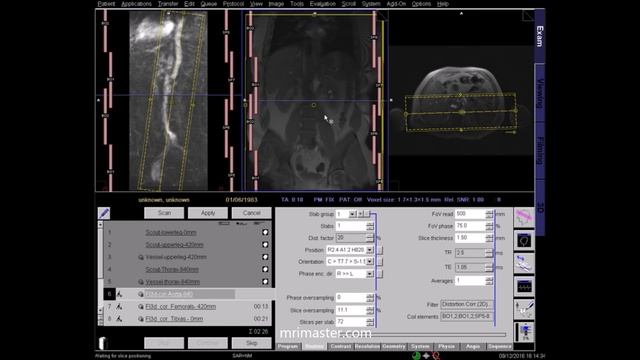Click inside the FoV read input field
Viewport: 640px width, 360px height.
pos(470,214)
